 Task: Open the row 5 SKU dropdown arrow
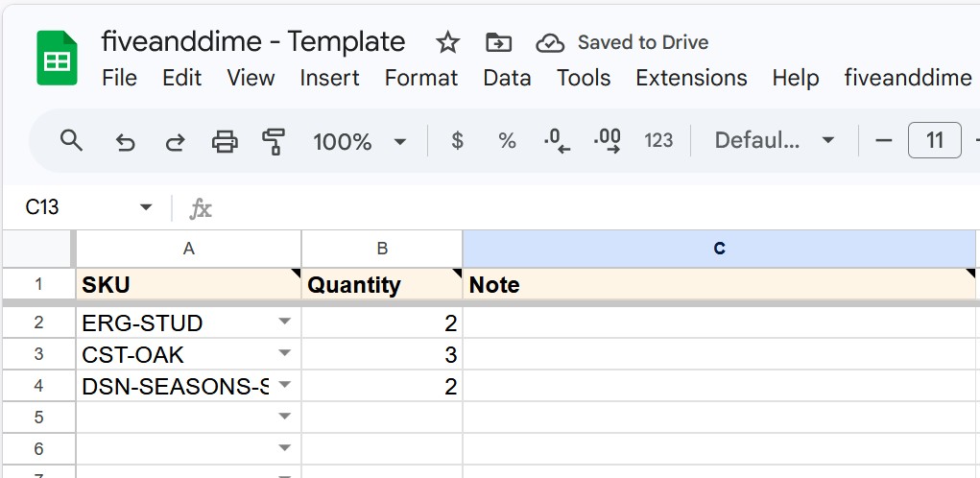click(x=284, y=417)
